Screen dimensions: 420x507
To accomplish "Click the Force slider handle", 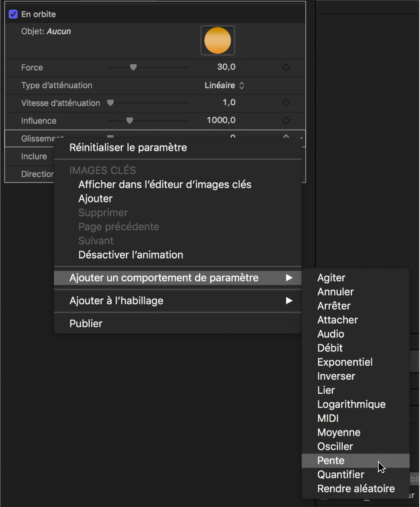I will pyautogui.click(x=133, y=67).
